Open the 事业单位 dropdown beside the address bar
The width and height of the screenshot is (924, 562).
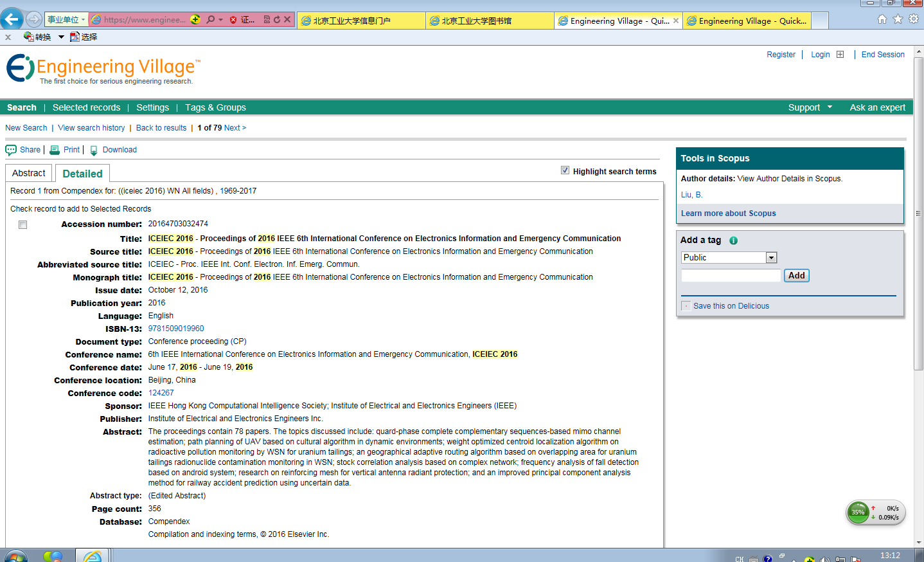(x=66, y=19)
